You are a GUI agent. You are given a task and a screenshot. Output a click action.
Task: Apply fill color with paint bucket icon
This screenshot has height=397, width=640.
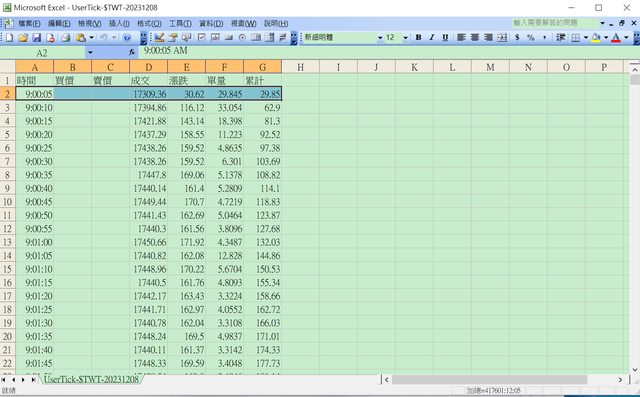tap(596, 38)
